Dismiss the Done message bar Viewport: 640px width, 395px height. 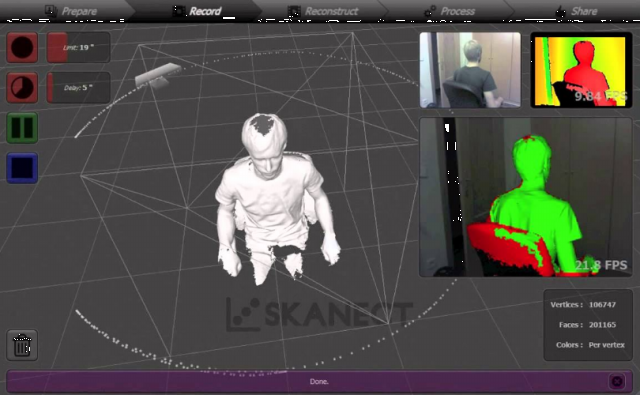tap(617, 382)
